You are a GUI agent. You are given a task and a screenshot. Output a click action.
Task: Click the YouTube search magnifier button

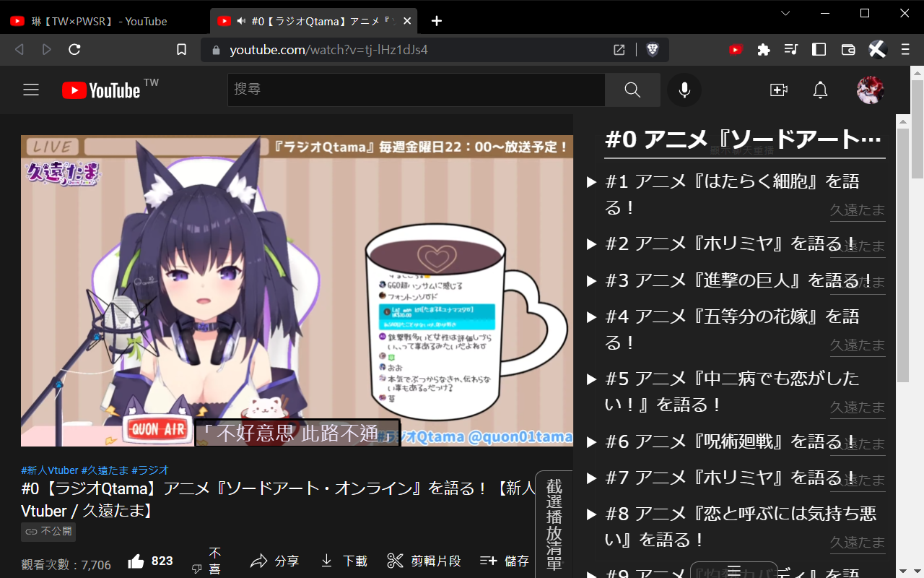coord(632,90)
